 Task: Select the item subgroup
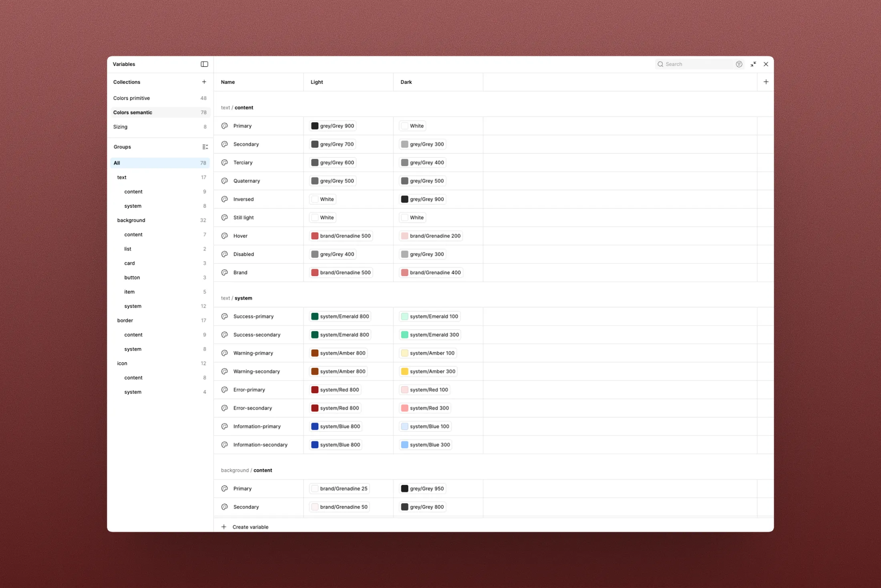[x=160, y=292]
